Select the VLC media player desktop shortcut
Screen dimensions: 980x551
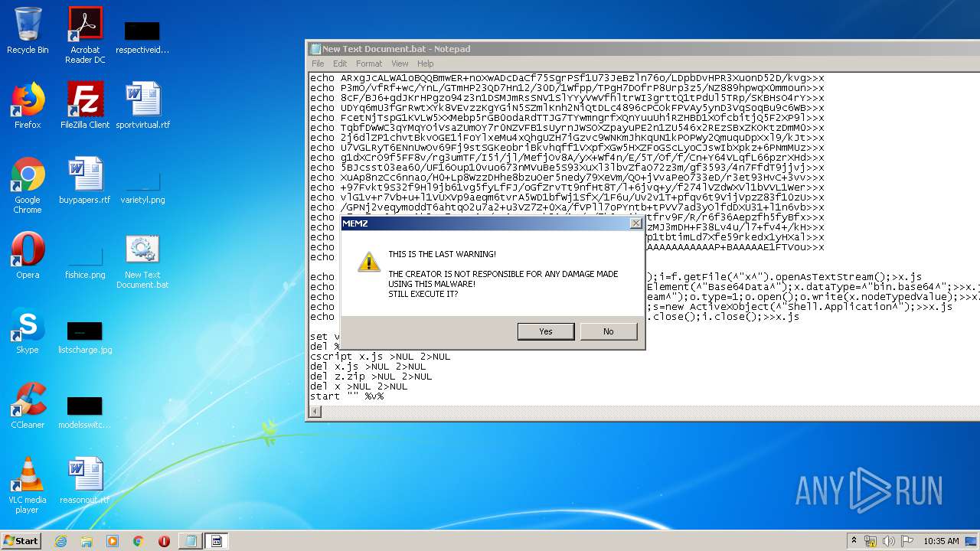[x=28, y=485]
